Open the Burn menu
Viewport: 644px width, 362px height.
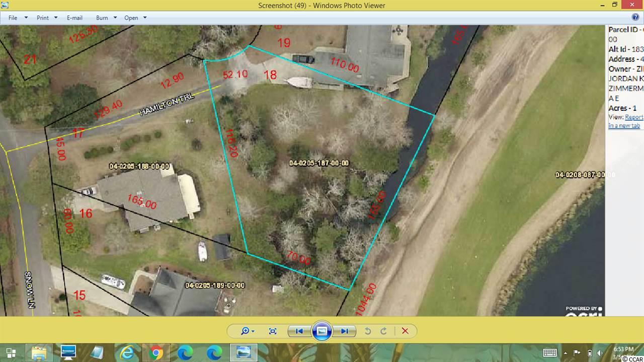(x=102, y=18)
